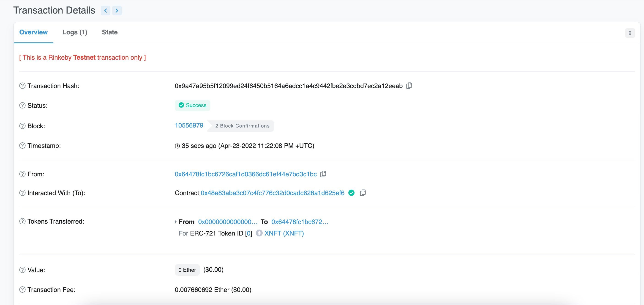Click help icon beside Timestamp
The image size is (644, 305).
[22, 145]
